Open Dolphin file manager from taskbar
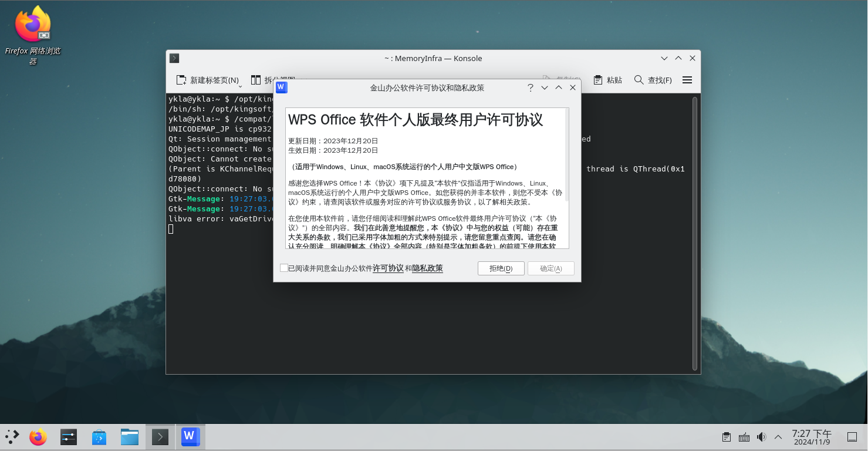The width and height of the screenshot is (868, 451). tap(130, 437)
